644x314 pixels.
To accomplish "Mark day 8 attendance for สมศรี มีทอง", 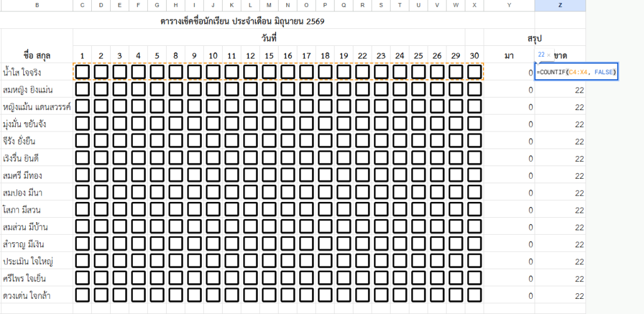I will (x=176, y=176).
